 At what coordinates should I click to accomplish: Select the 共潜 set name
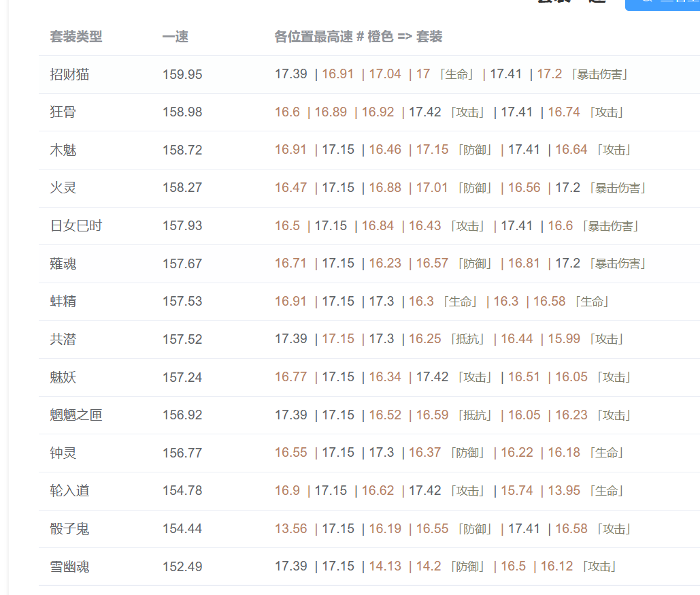(x=63, y=339)
